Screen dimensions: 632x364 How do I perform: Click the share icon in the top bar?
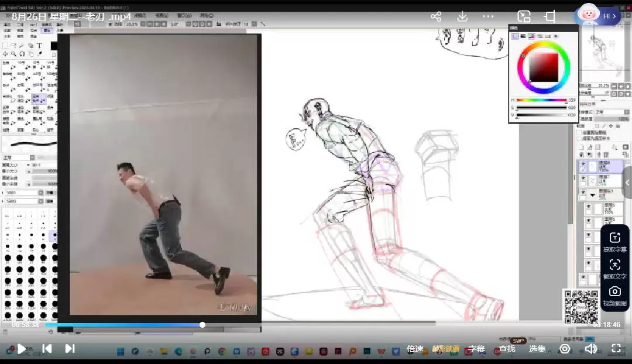tap(436, 16)
